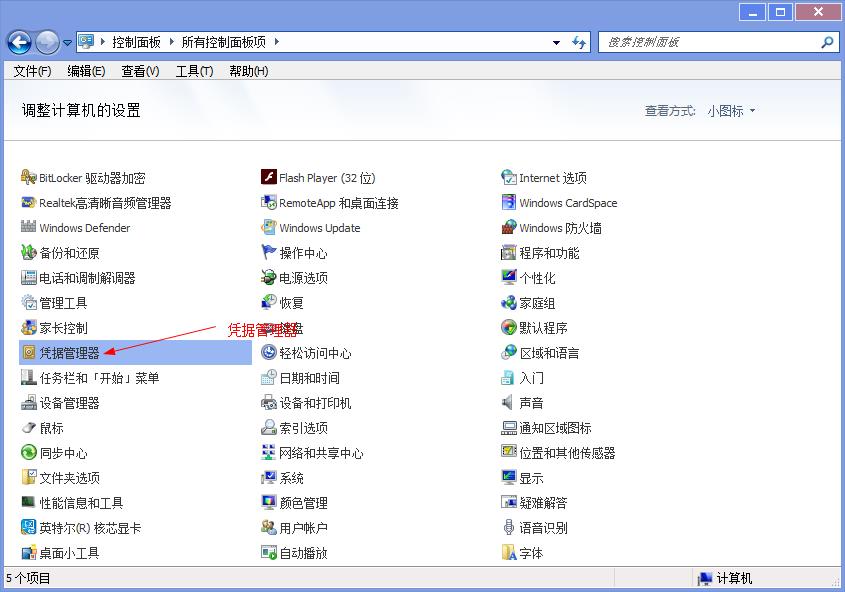
Task: Open 英特尔(R) 核芯显卡 icon
Action: [29, 527]
